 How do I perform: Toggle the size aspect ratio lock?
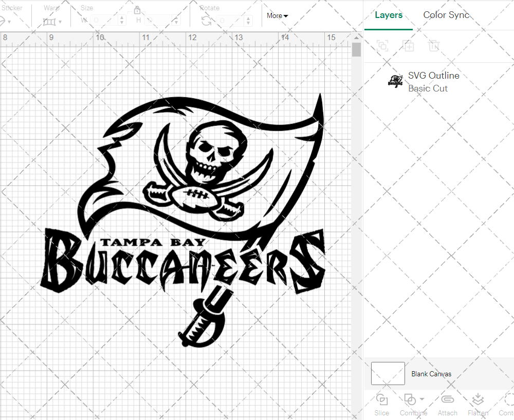coord(137,11)
